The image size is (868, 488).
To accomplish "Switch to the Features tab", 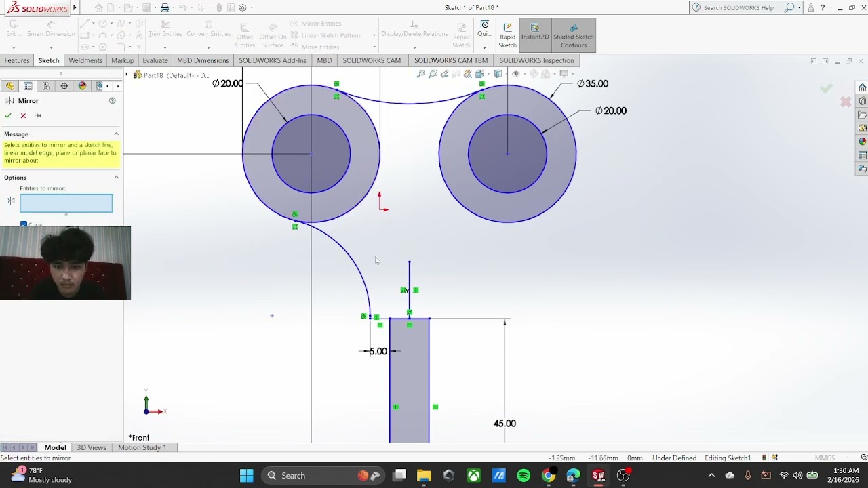I will [x=17, y=60].
